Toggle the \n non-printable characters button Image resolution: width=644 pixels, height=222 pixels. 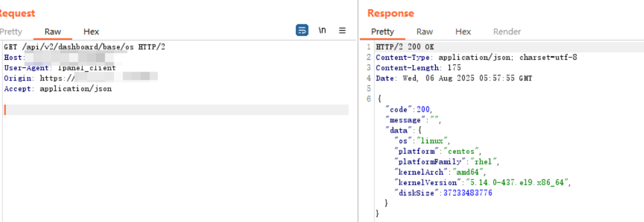point(322,30)
